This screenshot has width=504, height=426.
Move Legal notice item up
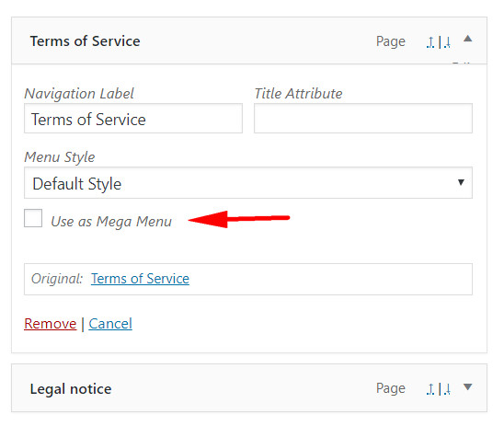(x=430, y=389)
